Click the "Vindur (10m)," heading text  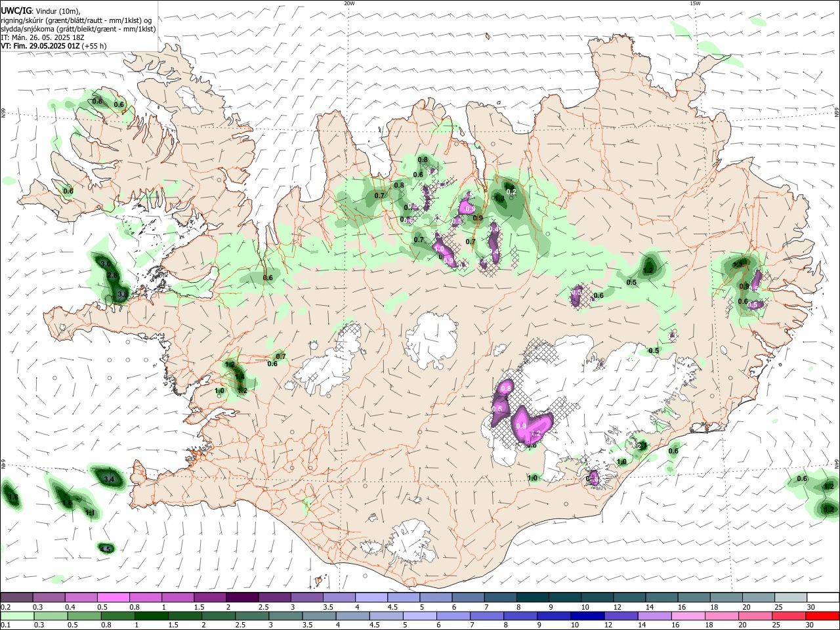[58, 11]
